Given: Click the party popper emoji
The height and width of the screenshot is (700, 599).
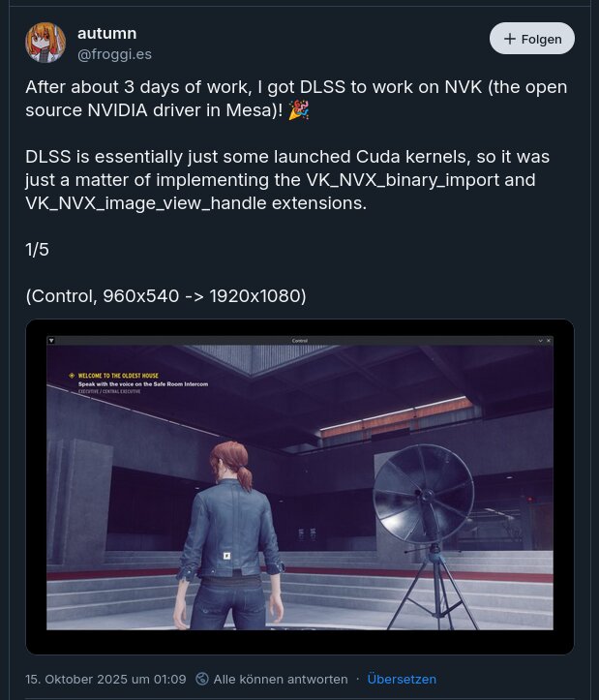Looking at the screenshot, I should click(299, 110).
